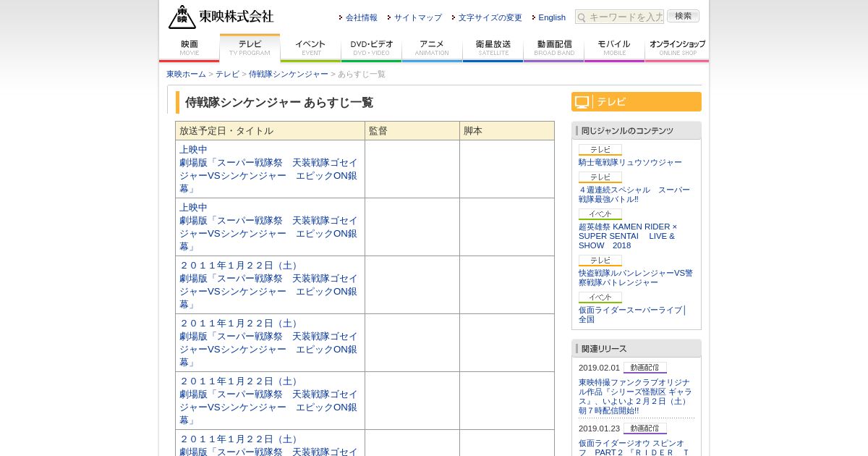Open ４週連続スペシャル スーパー戦隊最強バトル link
Image resolution: width=868 pixels, height=456 pixels.
point(634,194)
